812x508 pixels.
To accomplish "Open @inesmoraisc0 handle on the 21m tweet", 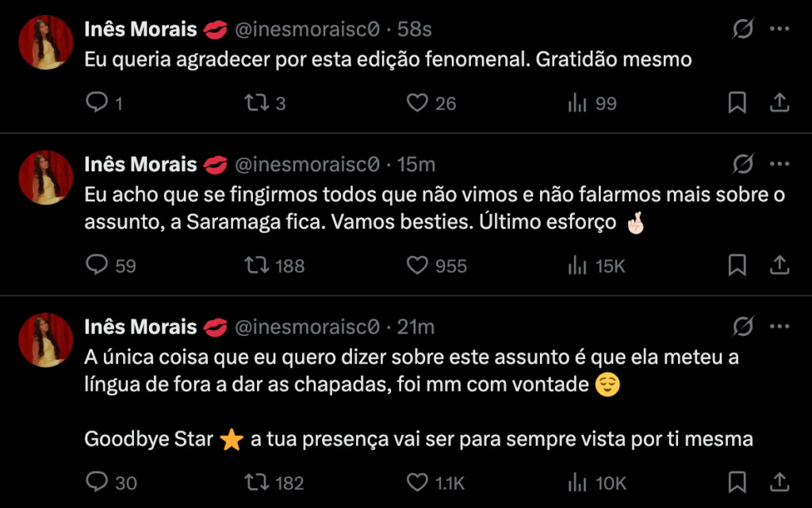I will [307, 327].
